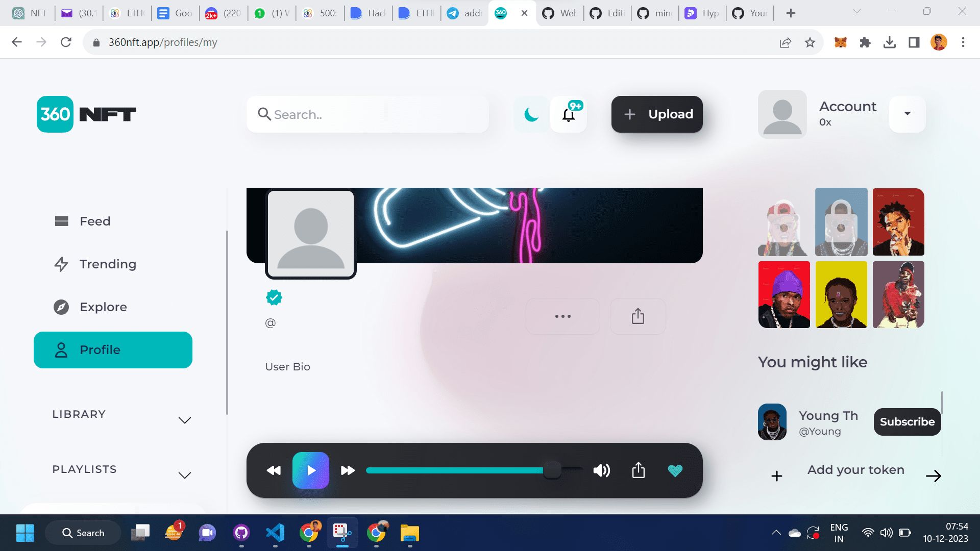Click the volume/mute icon on player
The image size is (980, 551).
tap(601, 470)
